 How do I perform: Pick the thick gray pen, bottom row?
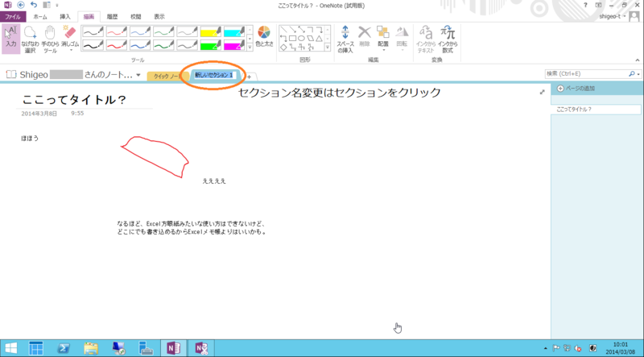pos(188,44)
